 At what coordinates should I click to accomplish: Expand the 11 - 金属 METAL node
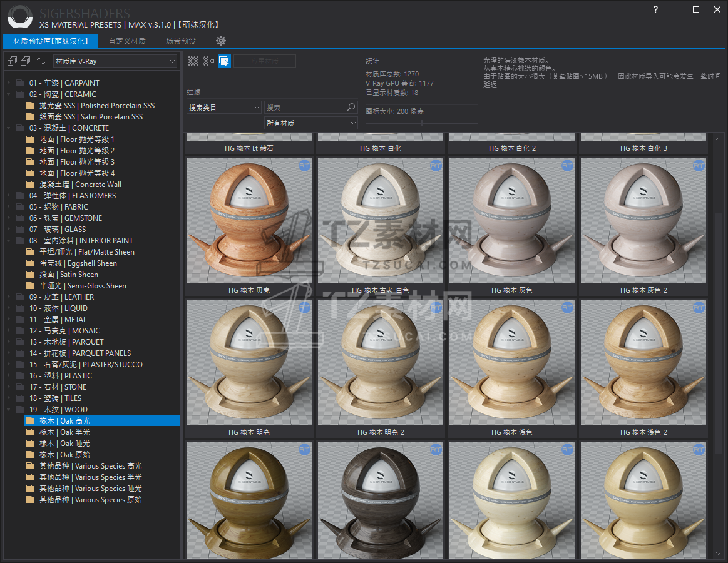pyautogui.click(x=9, y=319)
